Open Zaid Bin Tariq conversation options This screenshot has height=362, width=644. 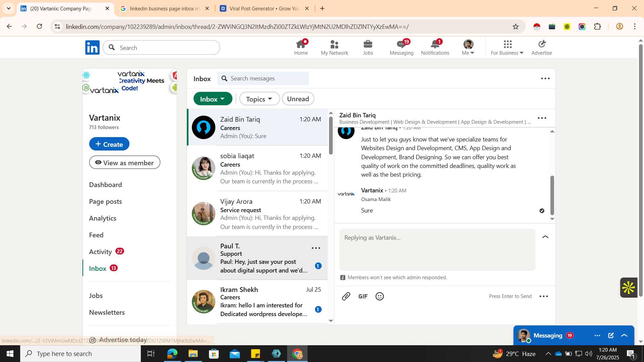pos(542,118)
